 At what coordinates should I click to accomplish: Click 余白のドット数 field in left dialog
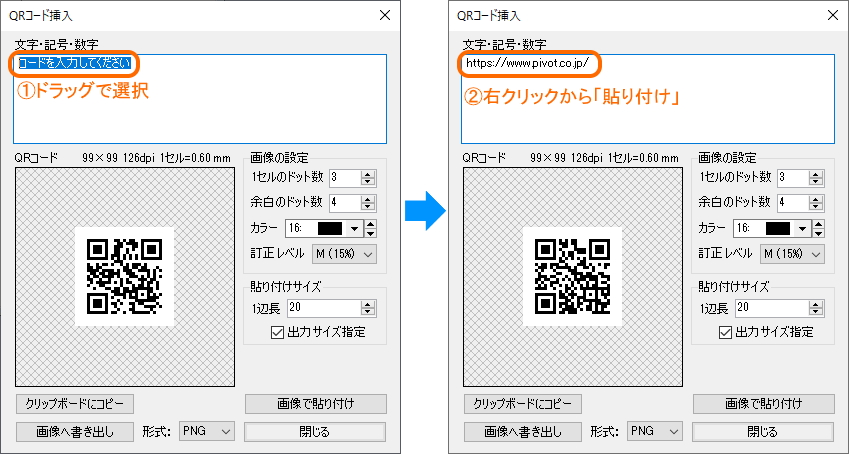[x=345, y=202]
